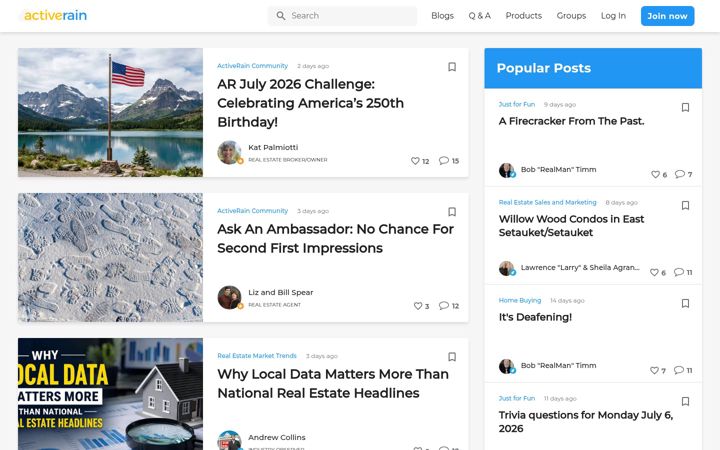Open comments on Ask An Ambassador post
Viewport: 720px width, 450px height.
click(x=444, y=305)
